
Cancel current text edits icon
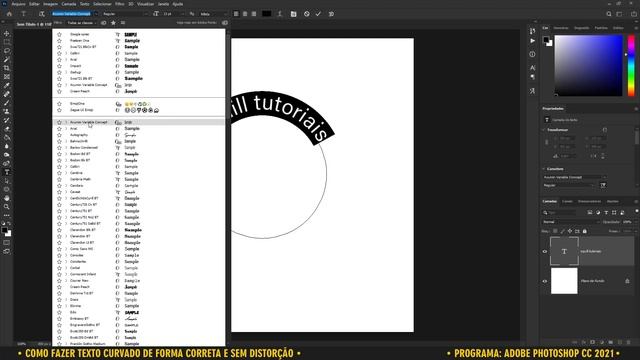coord(307,14)
